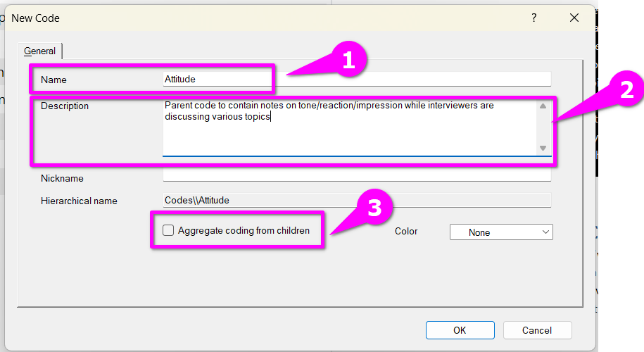644x352 pixels.
Task: Click the question mark help button
Action: point(533,18)
